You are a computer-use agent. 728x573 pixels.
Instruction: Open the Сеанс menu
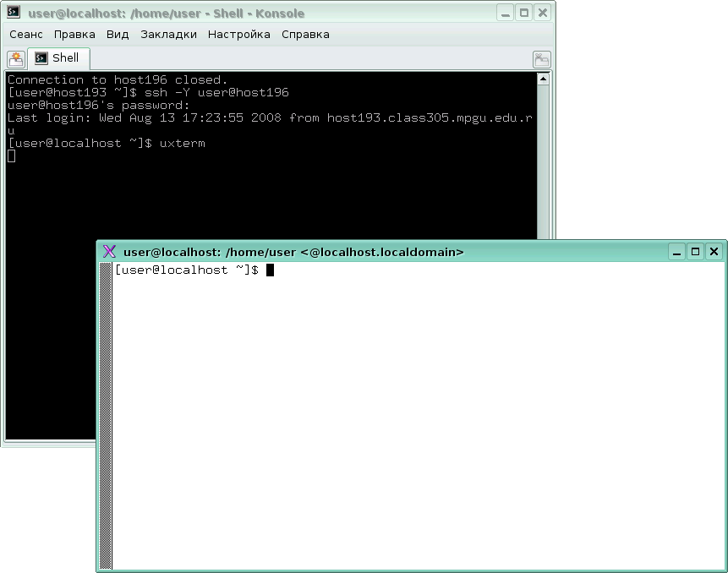(x=25, y=35)
